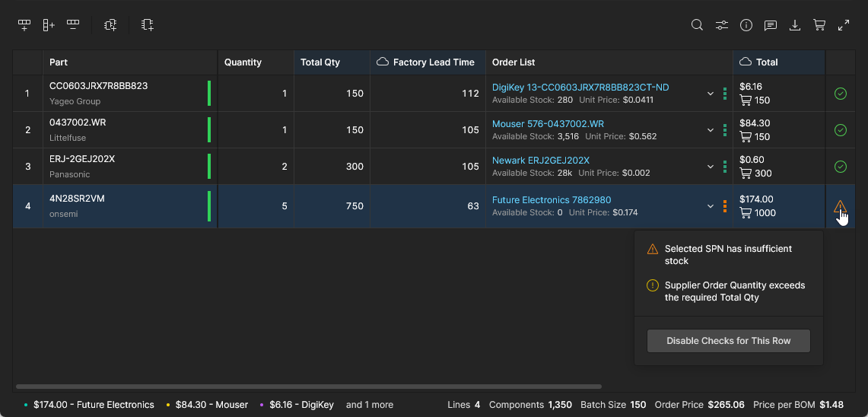Click Order Price $265.06 in status bar
Screen dimensions: 868x417
click(700, 405)
